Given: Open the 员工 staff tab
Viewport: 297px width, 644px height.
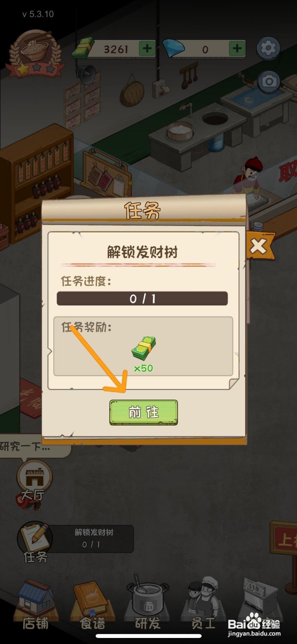Looking at the screenshot, I should [x=203, y=603].
